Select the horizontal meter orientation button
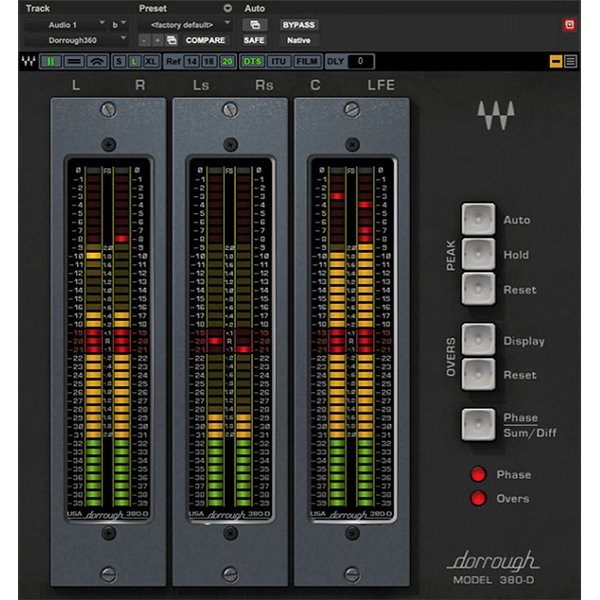This screenshot has height=600, width=600. point(73,61)
